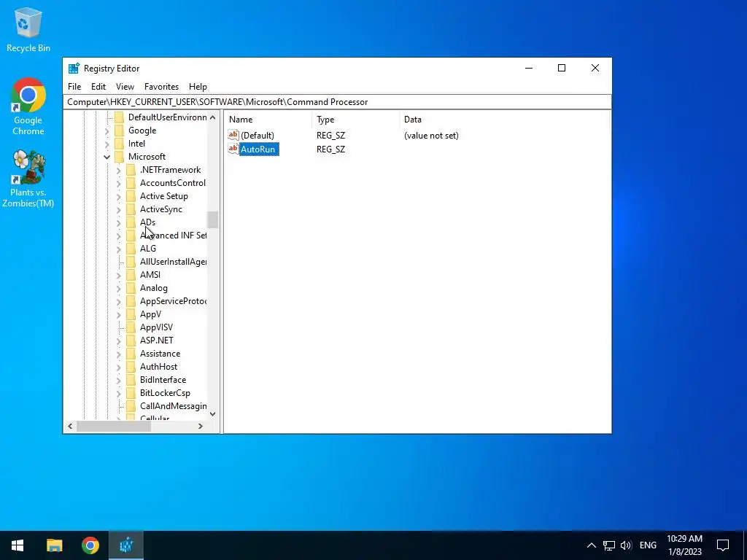The image size is (747, 560).
Task: Open the View menu
Action: pyautogui.click(x=125, y=87)
